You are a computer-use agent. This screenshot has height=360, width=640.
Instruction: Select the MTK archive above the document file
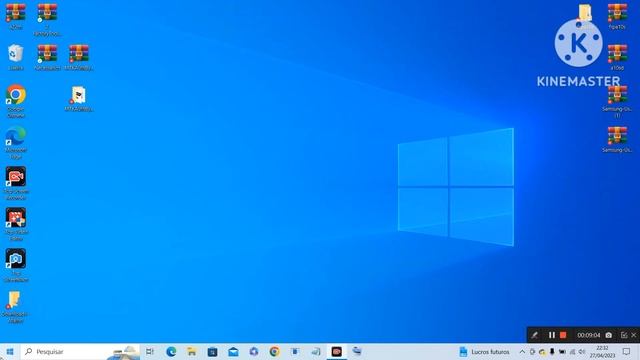point(78,57)
